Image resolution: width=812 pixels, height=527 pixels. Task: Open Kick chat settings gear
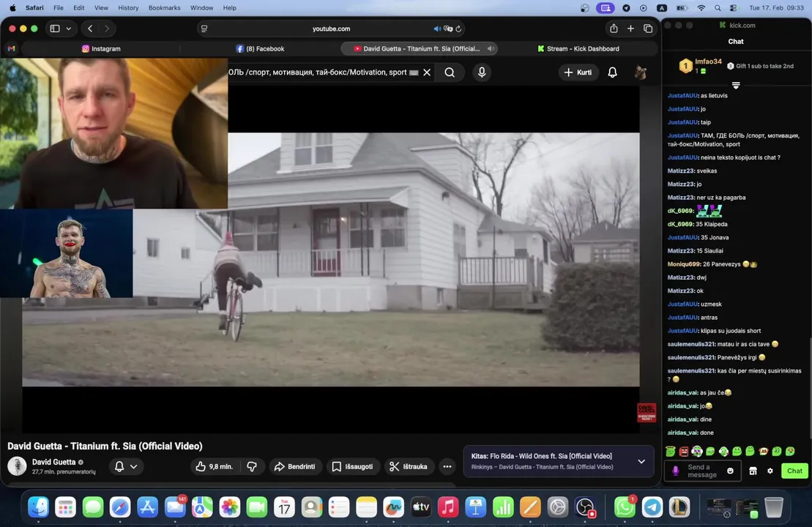[x=770, y=471]
